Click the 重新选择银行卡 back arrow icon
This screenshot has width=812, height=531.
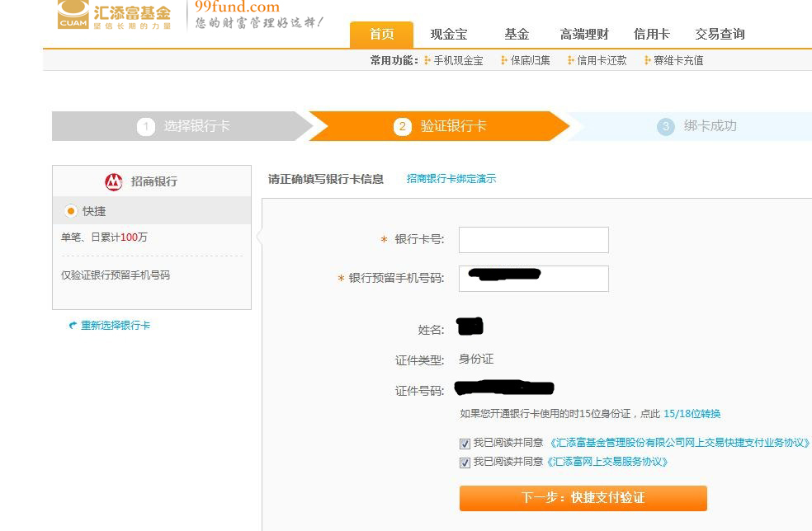(73, 326)
